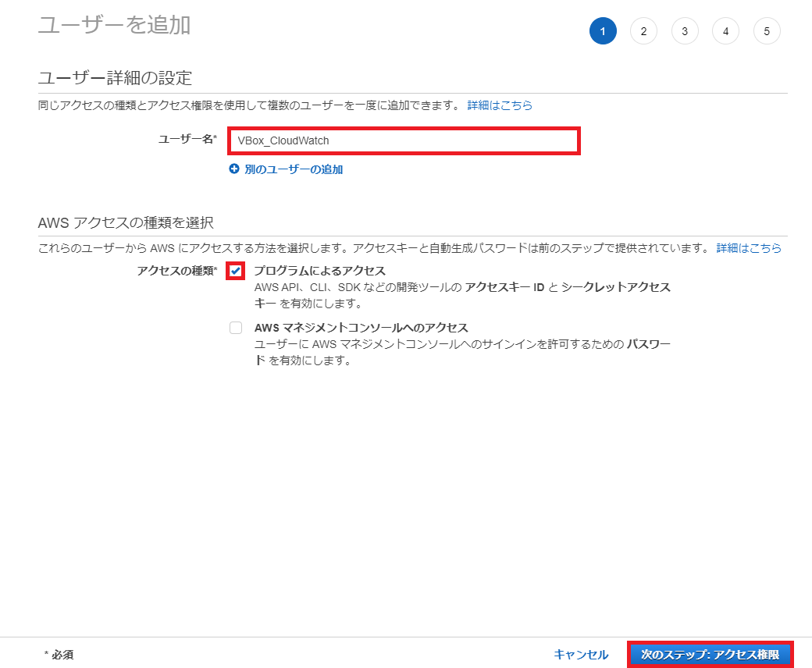Enable the AWS マネジメントコンソールへのアクセス checkbox
The image size is (812, 668).
tap(236, 328)
